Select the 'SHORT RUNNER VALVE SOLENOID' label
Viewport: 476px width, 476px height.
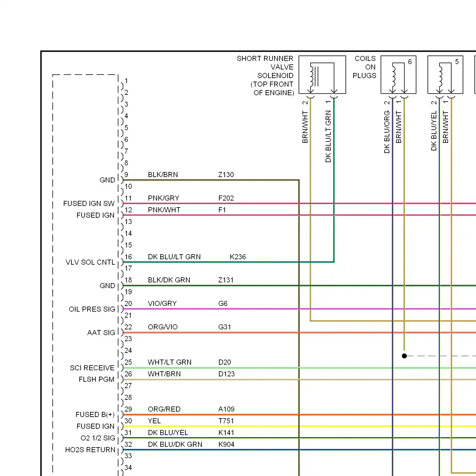click(x=265, y=76)
